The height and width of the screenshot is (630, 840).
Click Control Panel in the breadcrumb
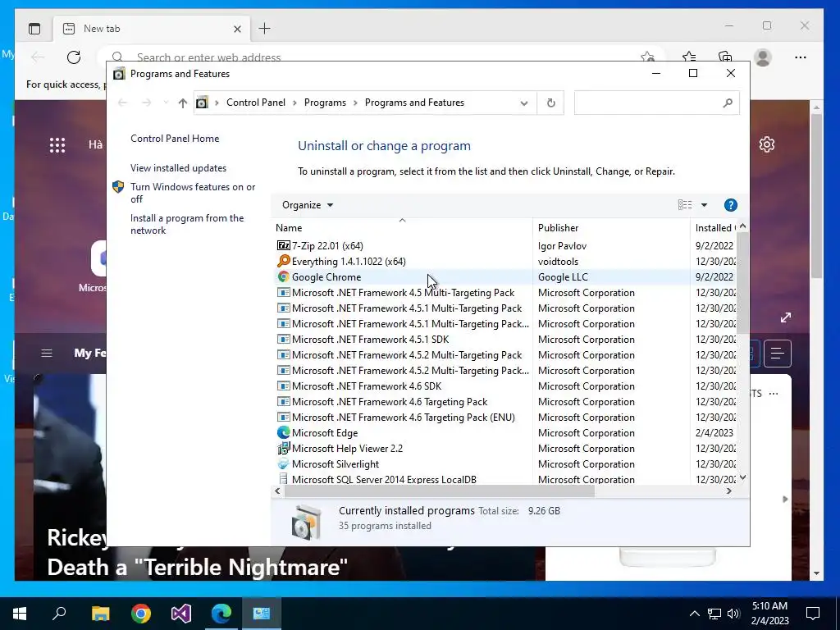pyautogui.click(x=256, y=103)
